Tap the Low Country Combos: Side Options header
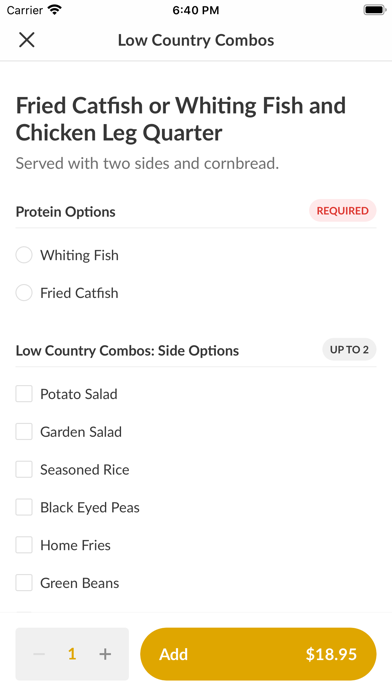 pyautogui.click(x=127, y=351)
